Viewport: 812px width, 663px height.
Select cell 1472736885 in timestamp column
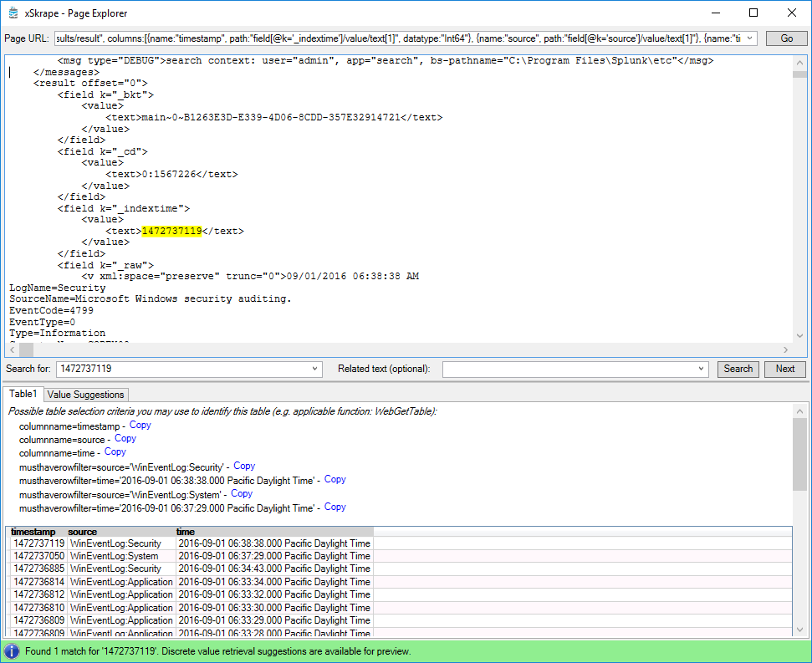38,569
